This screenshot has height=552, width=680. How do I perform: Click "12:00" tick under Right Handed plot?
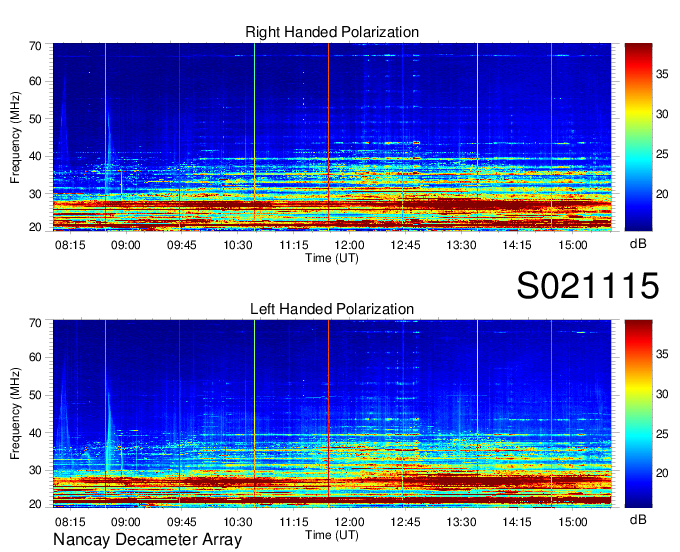[x=350, y=245]
